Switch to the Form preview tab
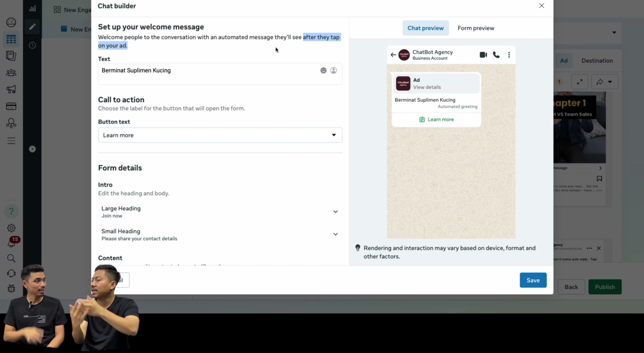Viewport: 644px width, 353px height. click(x=476, y=28)
